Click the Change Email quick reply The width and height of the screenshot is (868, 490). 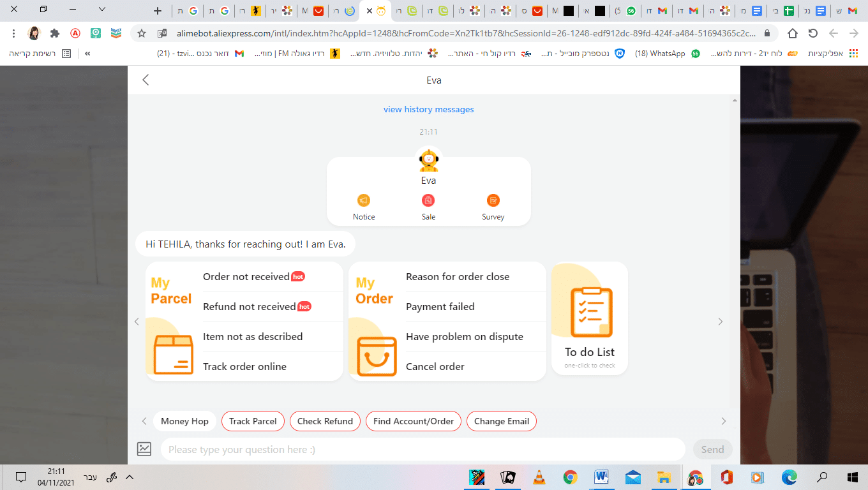pyautogui.click(x=502, y=421)
